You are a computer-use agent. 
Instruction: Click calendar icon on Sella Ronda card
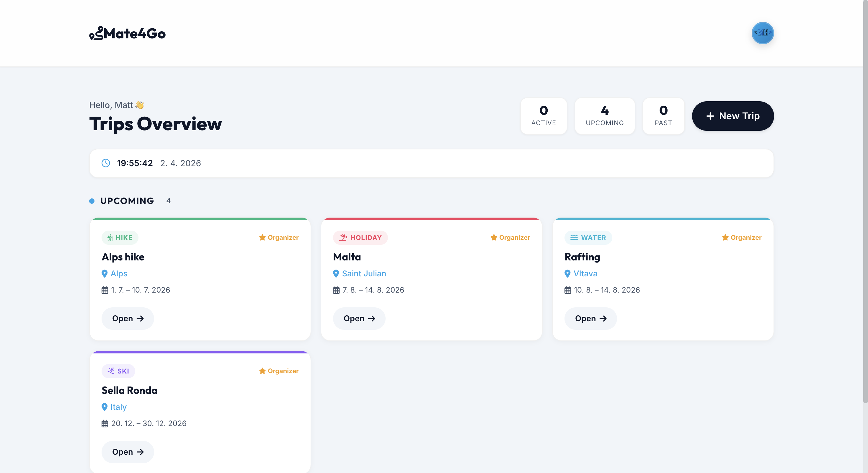click(105, 423)
